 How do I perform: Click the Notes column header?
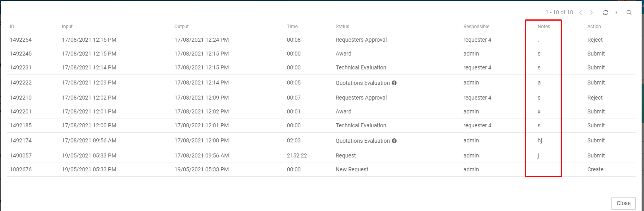pyautogui.click(x=544, y=27)
